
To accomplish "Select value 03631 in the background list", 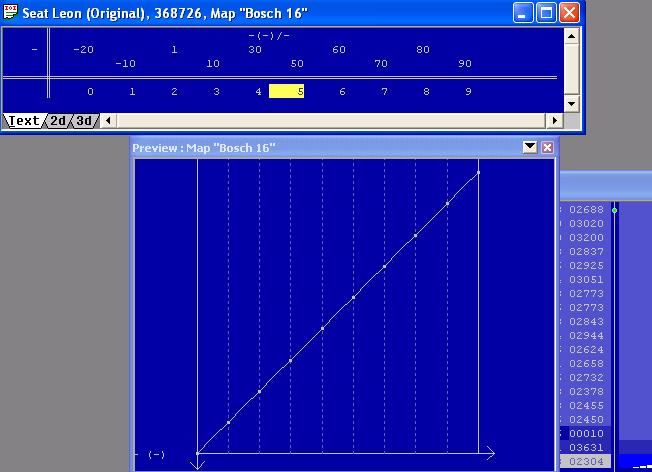I will (586, 447).
